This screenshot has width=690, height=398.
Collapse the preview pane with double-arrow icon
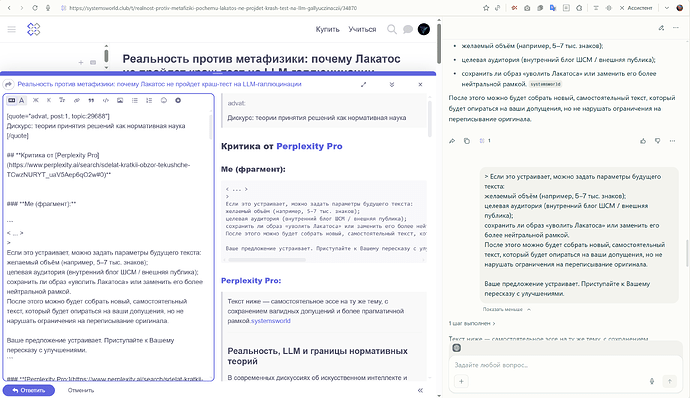[420, 390]
